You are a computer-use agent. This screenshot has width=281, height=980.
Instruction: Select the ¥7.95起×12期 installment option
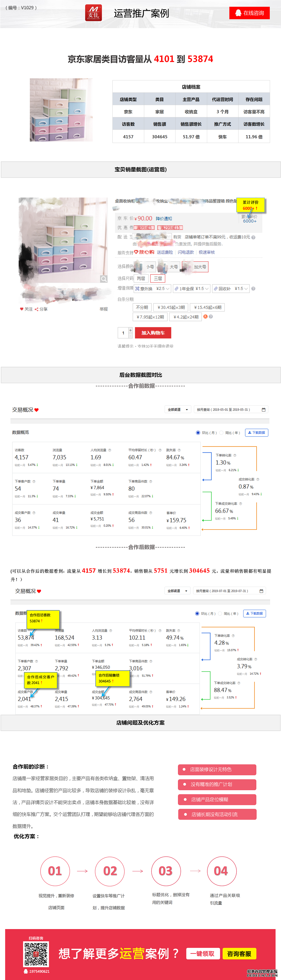[x=150, y=317]
